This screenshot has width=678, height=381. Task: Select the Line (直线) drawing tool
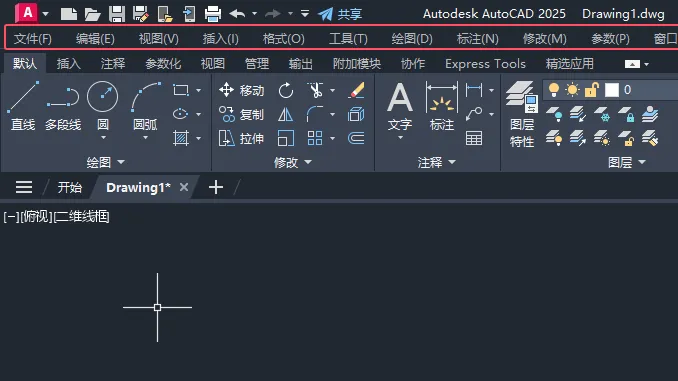23,106
